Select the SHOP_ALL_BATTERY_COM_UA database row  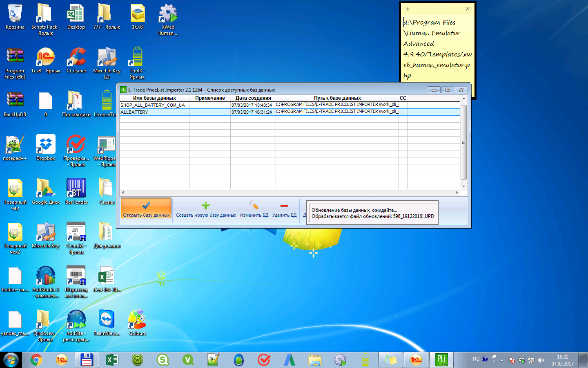click(290, 105)
